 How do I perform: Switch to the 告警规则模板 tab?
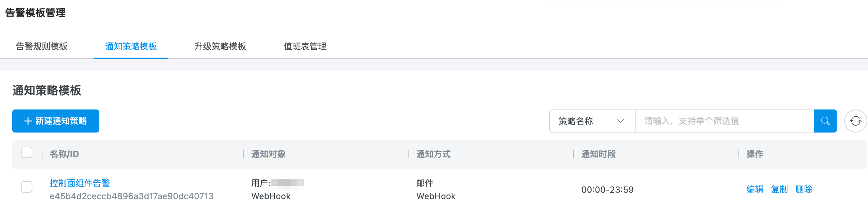click(42, 46)
